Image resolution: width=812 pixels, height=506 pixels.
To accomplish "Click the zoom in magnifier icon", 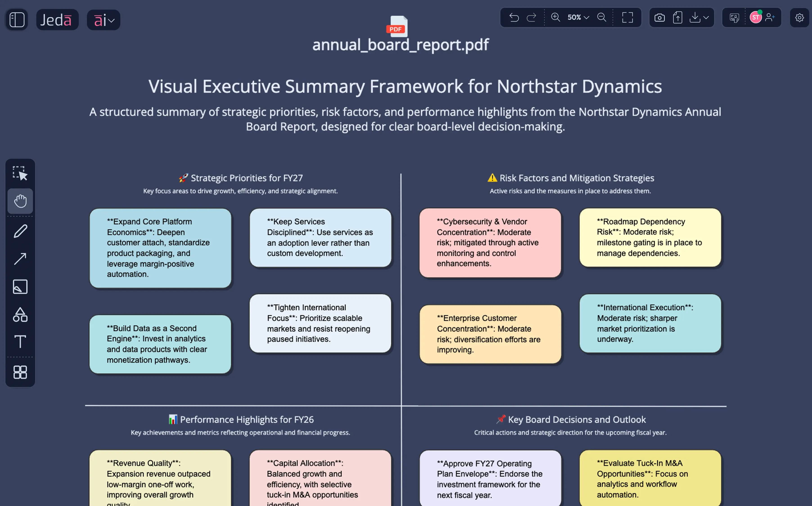I will (555, 17).
